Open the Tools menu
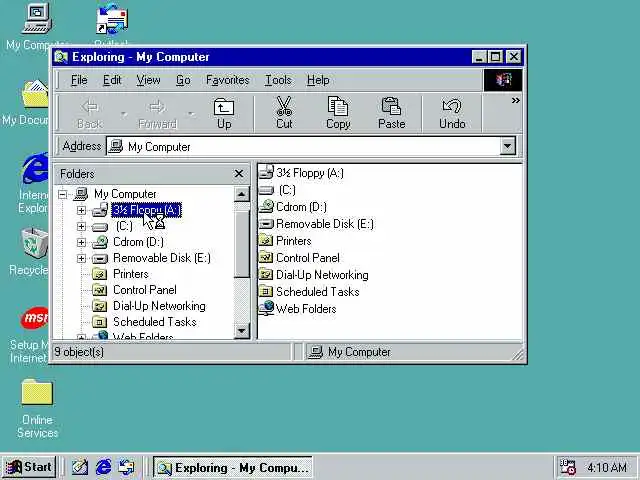The image size is (640, 480). coord(278,80)
